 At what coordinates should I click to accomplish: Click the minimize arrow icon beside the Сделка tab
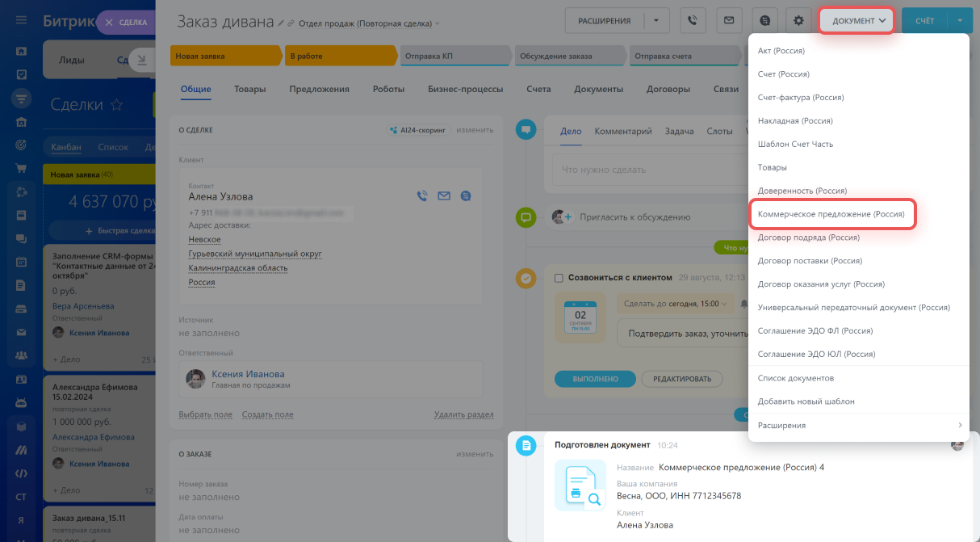click(142, 60)
